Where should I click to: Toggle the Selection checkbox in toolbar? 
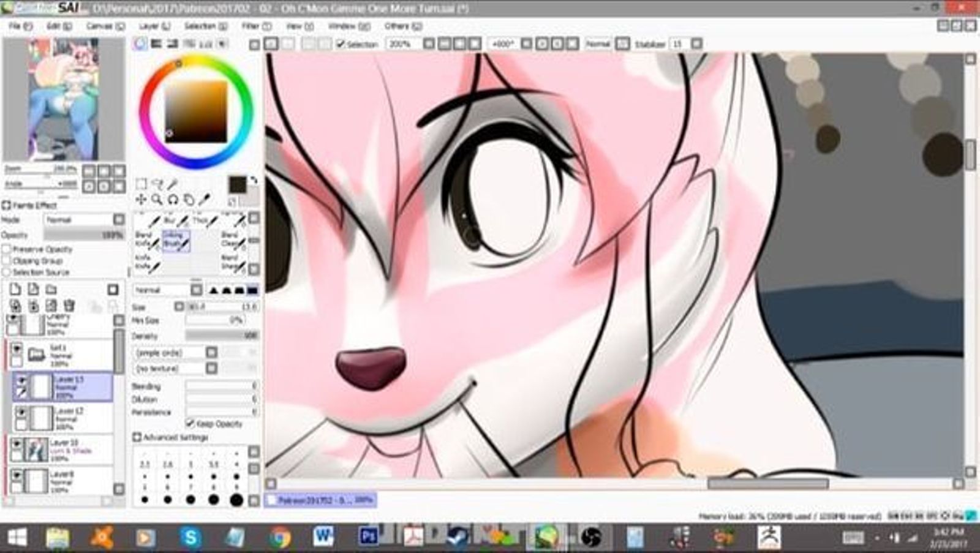coord(341,44)
